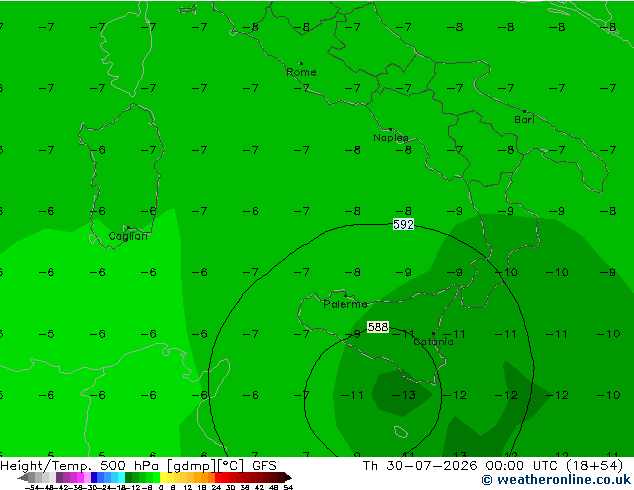The width and height of the screenshot is (634, 490).
Task: Click the 592 contour label
Action: click(403, 224)
